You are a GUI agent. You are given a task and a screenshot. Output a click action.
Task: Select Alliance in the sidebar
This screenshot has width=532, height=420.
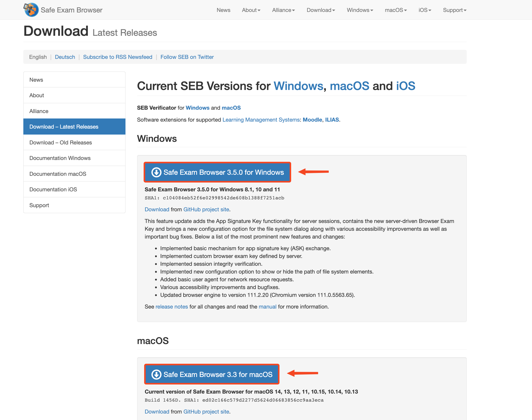(74, 111)
